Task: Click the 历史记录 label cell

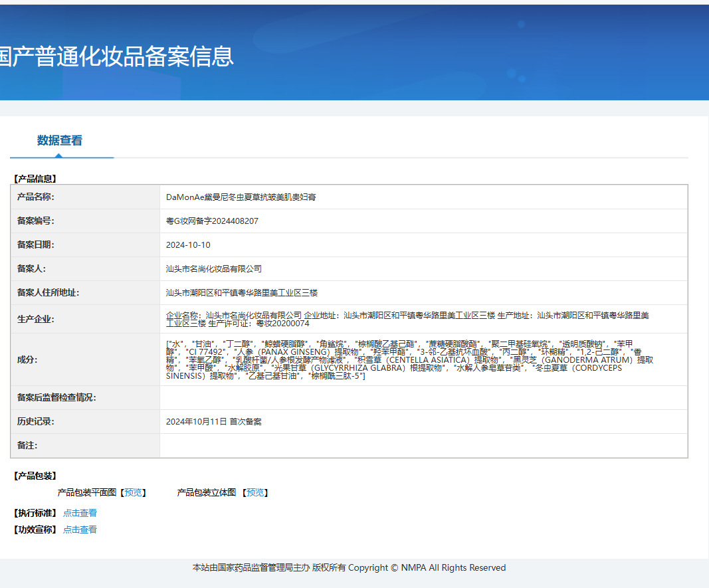Action: click(x=85, y=422)
